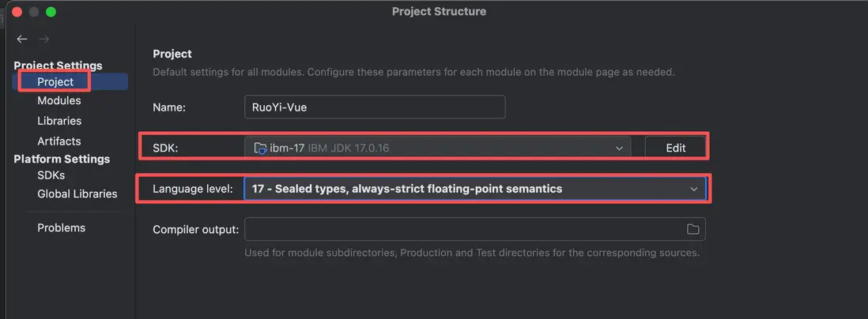Screen dimensions: 868x319
Task: Minimize the window with the yellow button
Action: pos(34,12)
